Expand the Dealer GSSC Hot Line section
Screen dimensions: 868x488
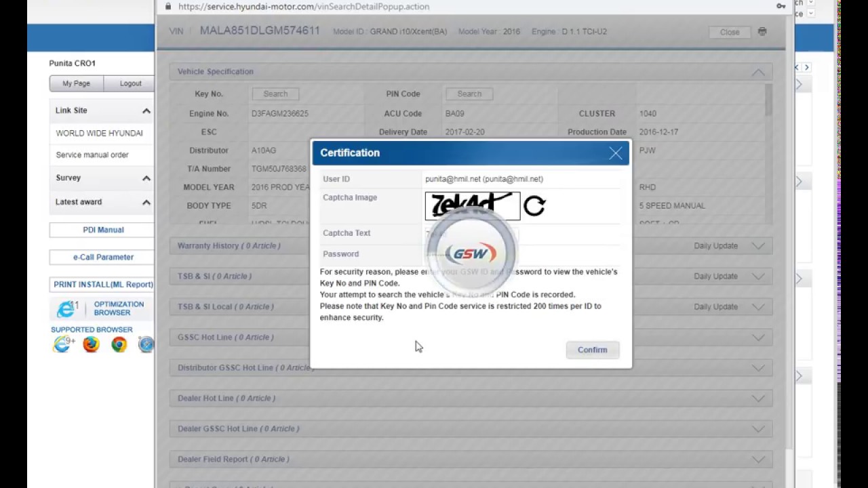coord(757,429)
